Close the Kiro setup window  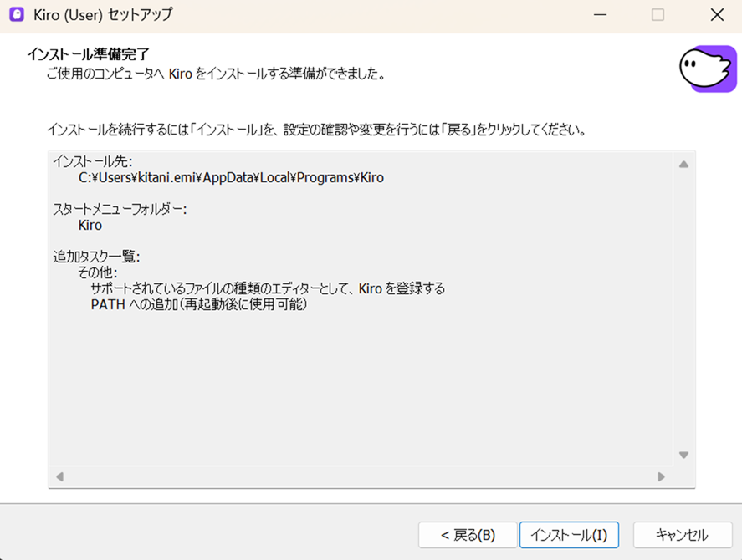[718, 15]
